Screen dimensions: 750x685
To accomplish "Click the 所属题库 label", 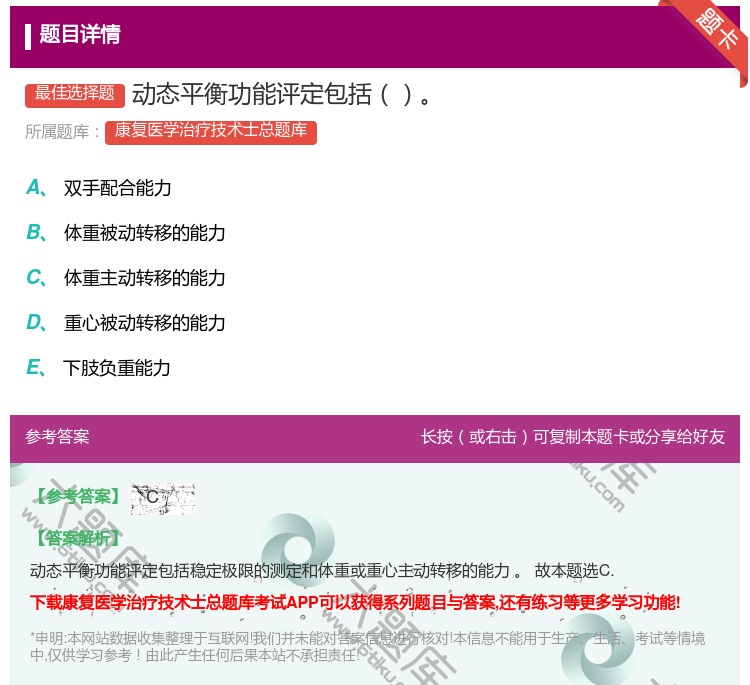I will pyautogui.click(x=62, y=132).
